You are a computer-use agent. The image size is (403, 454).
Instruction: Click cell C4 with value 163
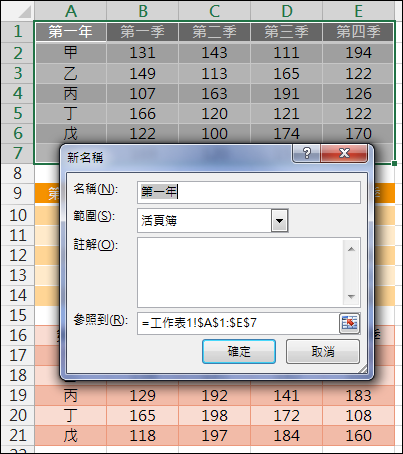pyautogui.click(x=214, y=93)
